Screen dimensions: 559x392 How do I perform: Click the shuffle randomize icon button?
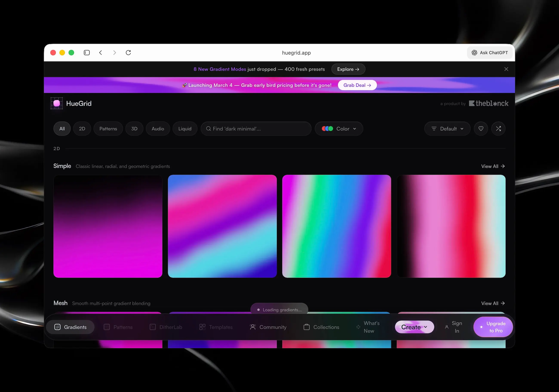(x=498, y=129)
